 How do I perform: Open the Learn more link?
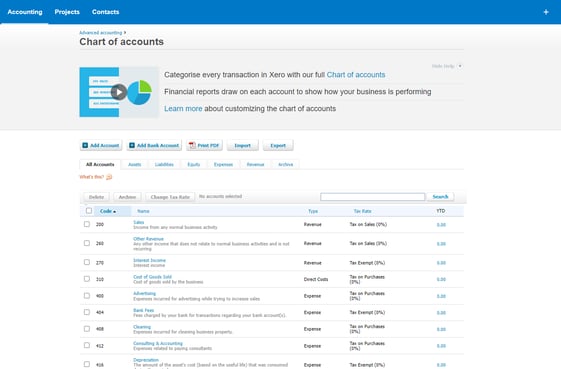[183, 108]
